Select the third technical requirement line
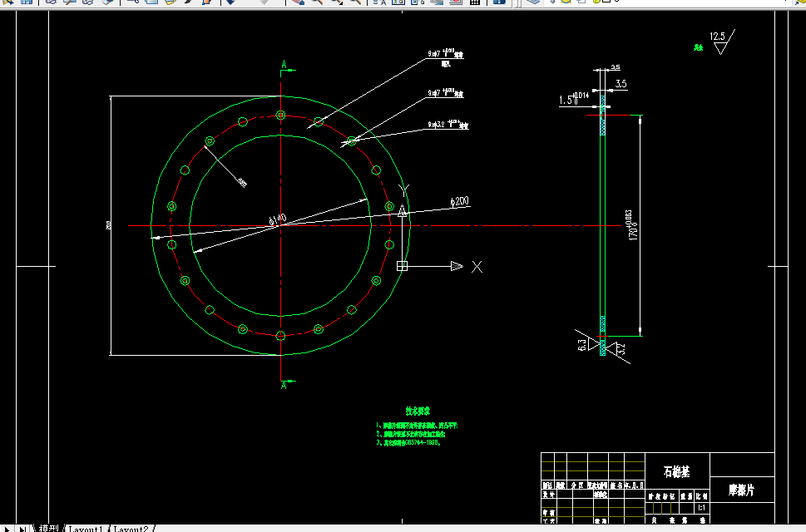This screenshot has width=806, height=532. [408, 443]
